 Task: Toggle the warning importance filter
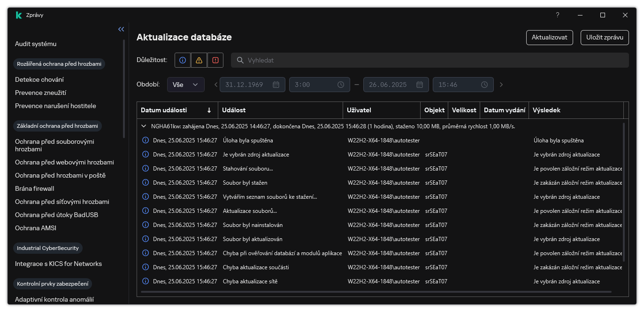pyautogui.click(x=199, y=60)
